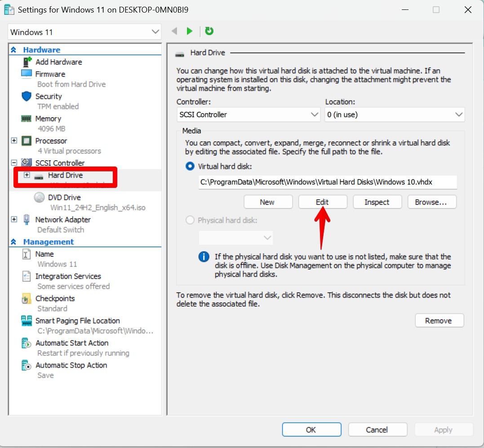The width and height of the screenshot is (484, 448).
Task: Click Some services offered text
Action: pyautogui.click(x=73, y=286)
